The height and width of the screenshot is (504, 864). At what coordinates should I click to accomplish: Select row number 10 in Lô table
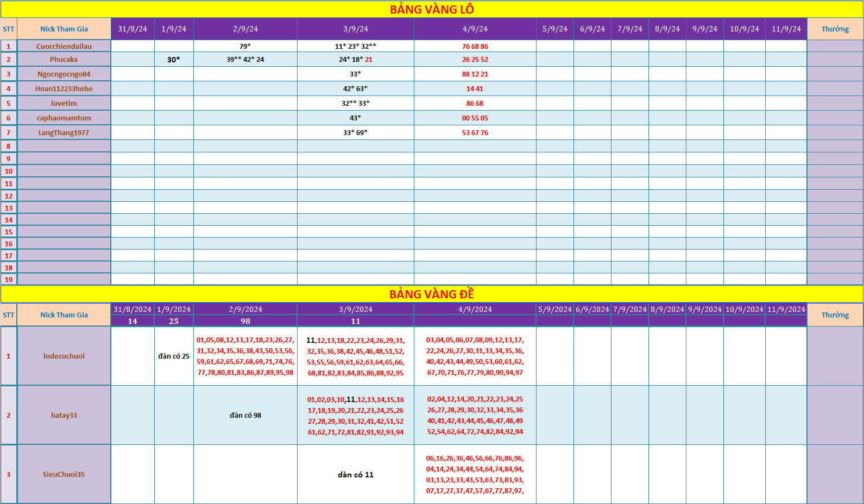point(9,171)
